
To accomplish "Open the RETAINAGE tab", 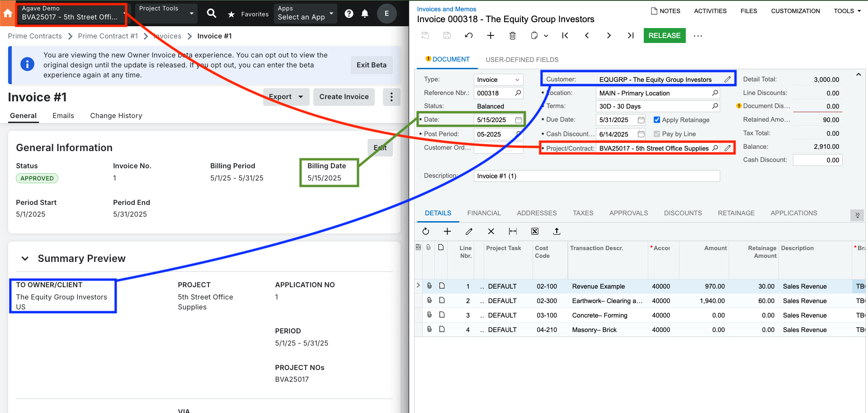I will [x=736, y=213].
